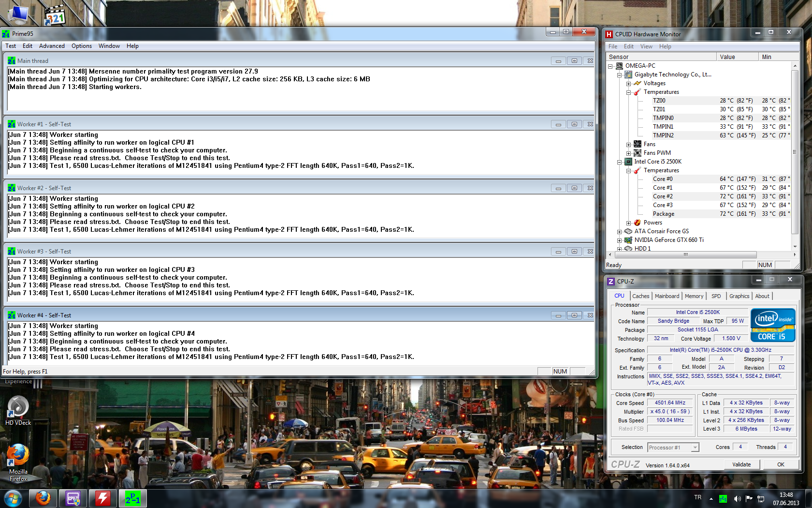Click the CPUID Hardware Monitor title icon
This screenshot has height=508, width=812.
click(609, 34)
